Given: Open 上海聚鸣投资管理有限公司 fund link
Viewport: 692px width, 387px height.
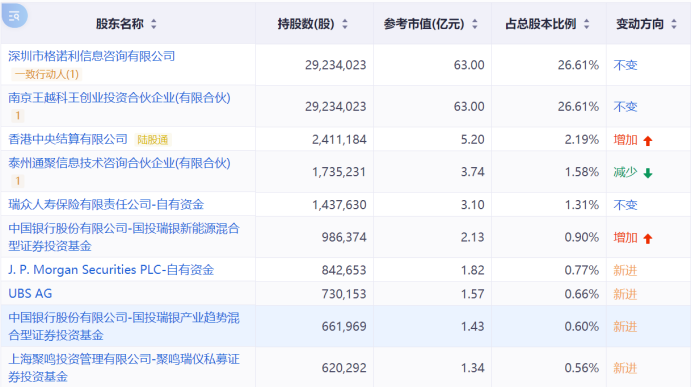Looking at the screenshot, I should coord(124,368).
